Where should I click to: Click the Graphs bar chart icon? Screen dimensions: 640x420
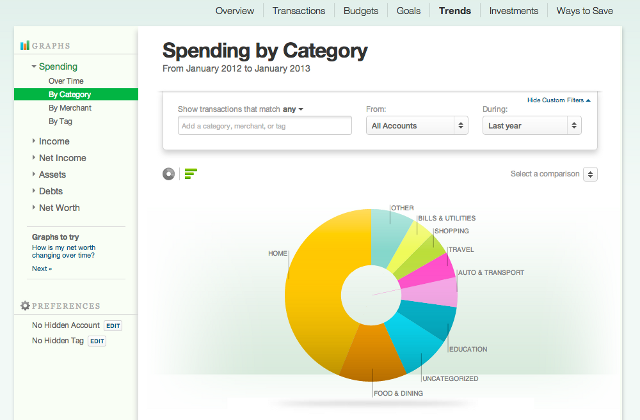point(24,45)
